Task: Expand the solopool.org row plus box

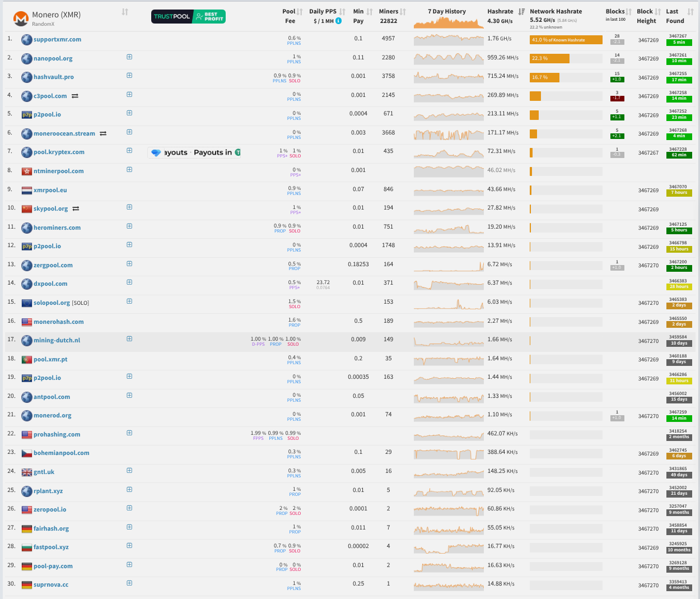Action: [x=129, y=301]
